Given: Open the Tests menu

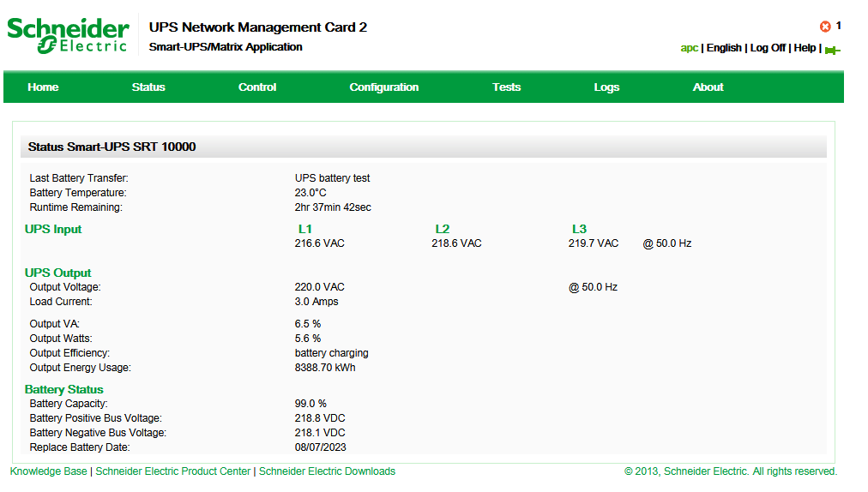Looking at the screenshot, I should tap(506, 87).
